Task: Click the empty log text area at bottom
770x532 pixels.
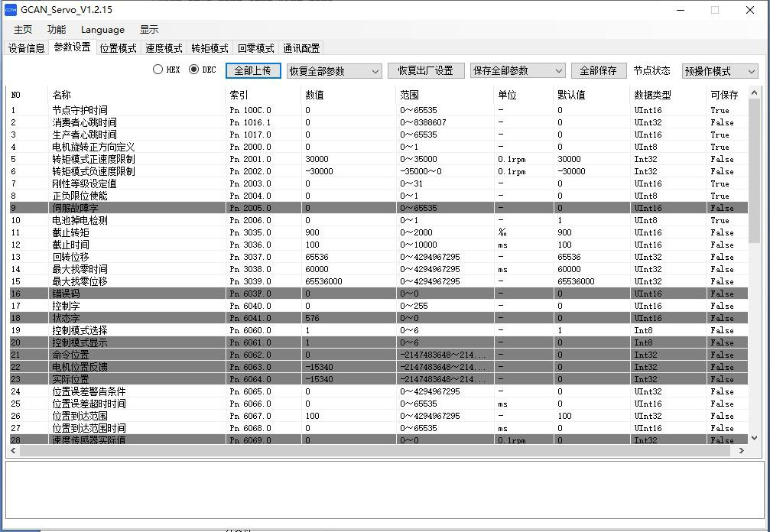Action: click(385, 491)
